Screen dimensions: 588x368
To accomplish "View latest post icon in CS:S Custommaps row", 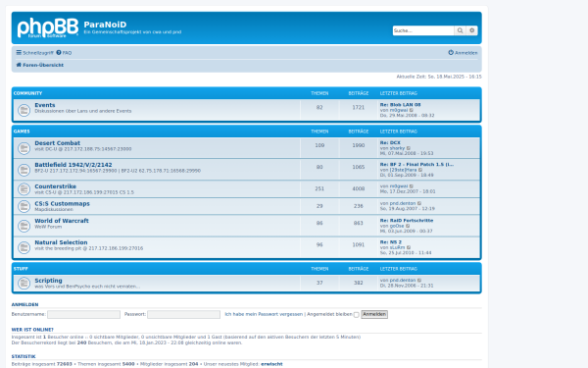I will tap(419, 203).
